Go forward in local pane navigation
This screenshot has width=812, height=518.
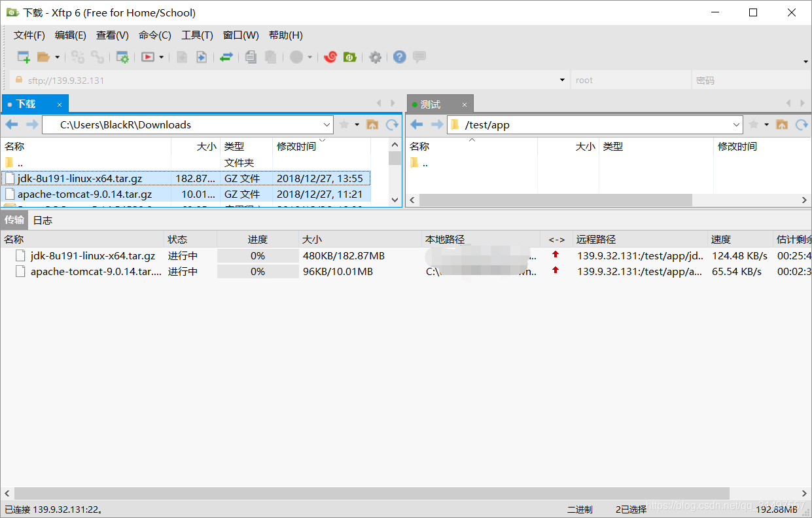click(31, 124)
